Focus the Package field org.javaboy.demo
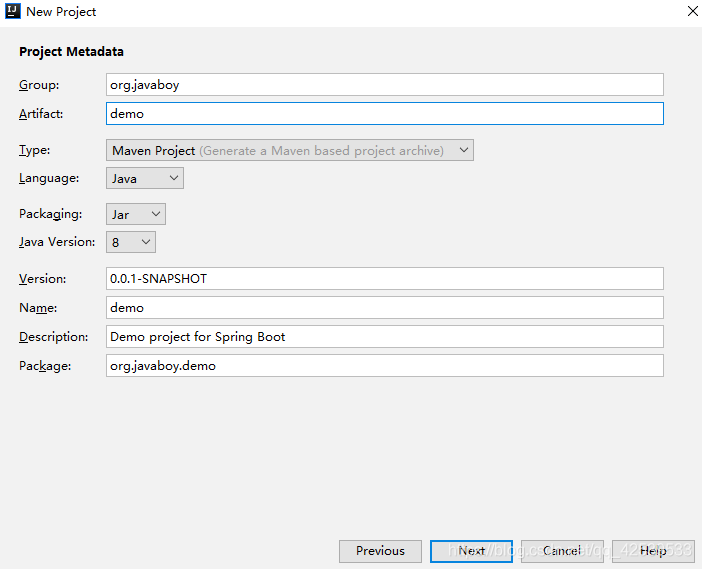 pos(385,366)
